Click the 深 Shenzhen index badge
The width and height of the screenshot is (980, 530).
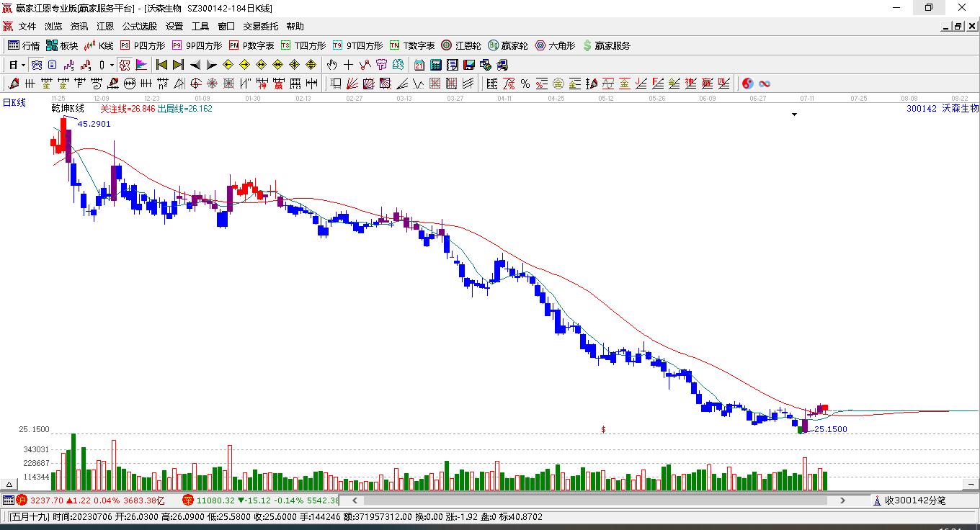coord(187,500)
